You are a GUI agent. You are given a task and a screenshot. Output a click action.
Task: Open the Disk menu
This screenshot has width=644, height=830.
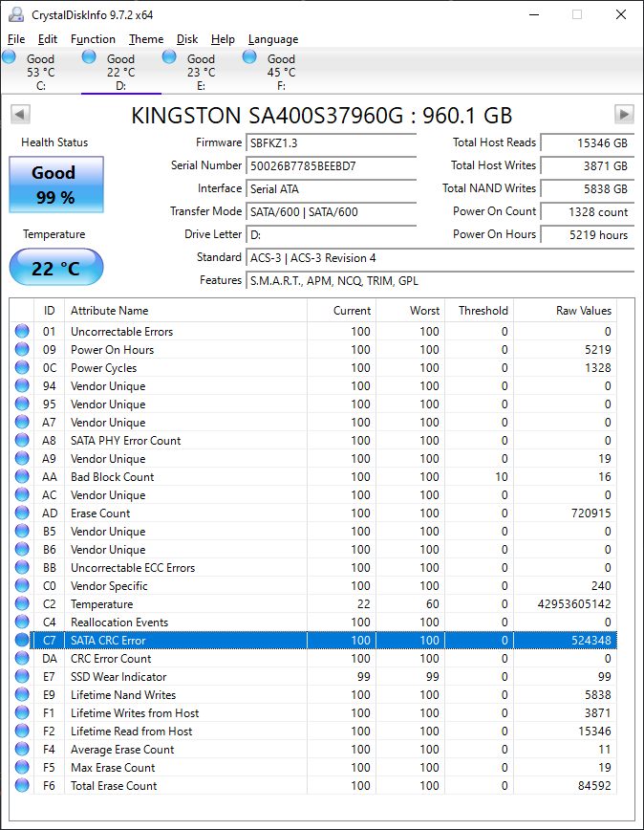(187, 39)
